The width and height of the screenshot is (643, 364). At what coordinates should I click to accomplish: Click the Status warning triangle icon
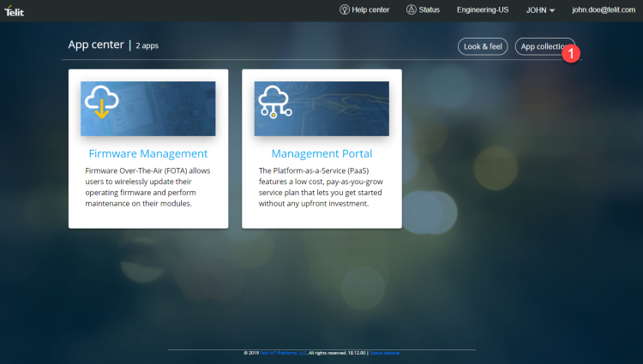412,9
